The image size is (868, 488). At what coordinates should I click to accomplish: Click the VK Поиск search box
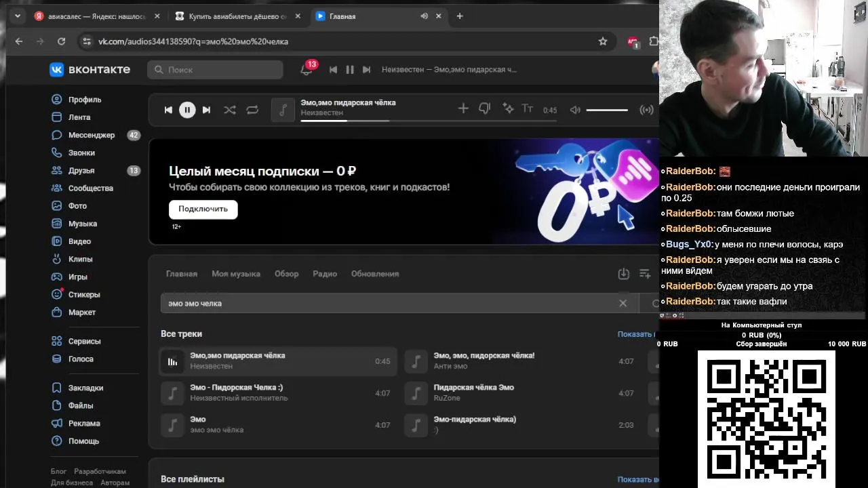(215, 70)
